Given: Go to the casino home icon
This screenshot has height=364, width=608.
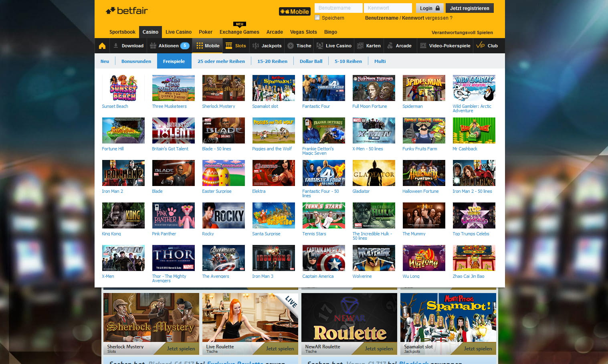Looking at the screenshot, I should [x=102, y=46].
